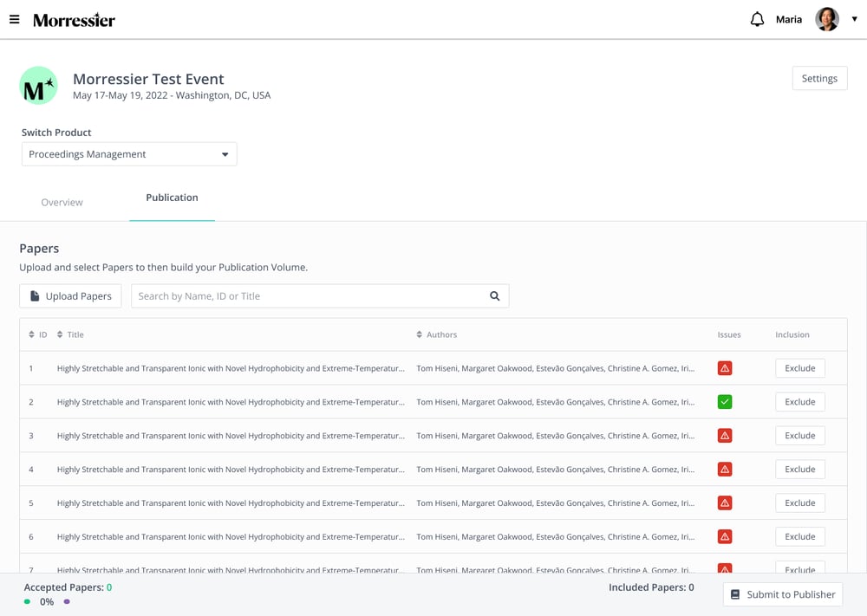The width and height of the screenshot is (867, 616).
Task: Click Submit to Publisher button
Action: point(783,594)
